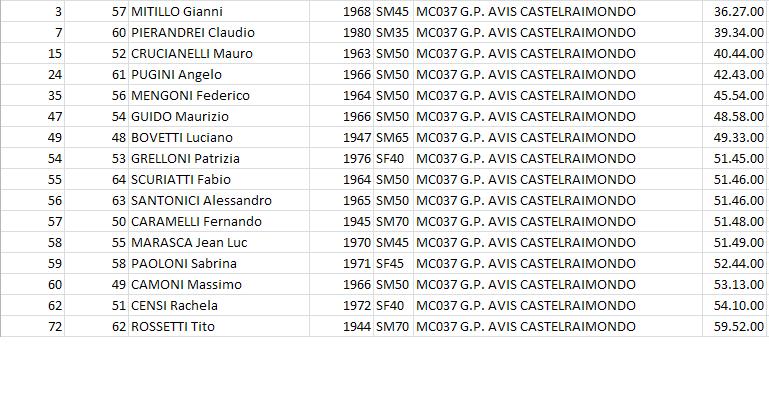769x396 pixels.
Task: Select the MITILLO Gianni name cell
Action: click(219, 11)
